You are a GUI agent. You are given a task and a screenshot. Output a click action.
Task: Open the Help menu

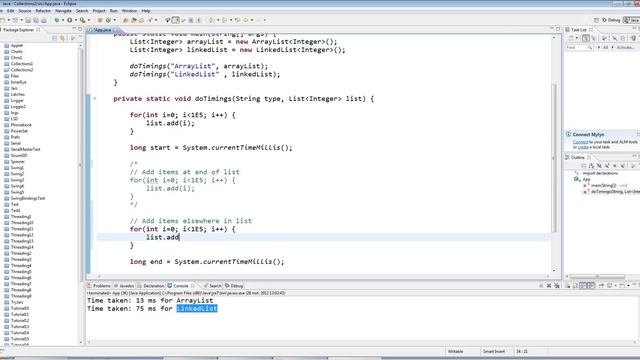[x=146, y=11]
